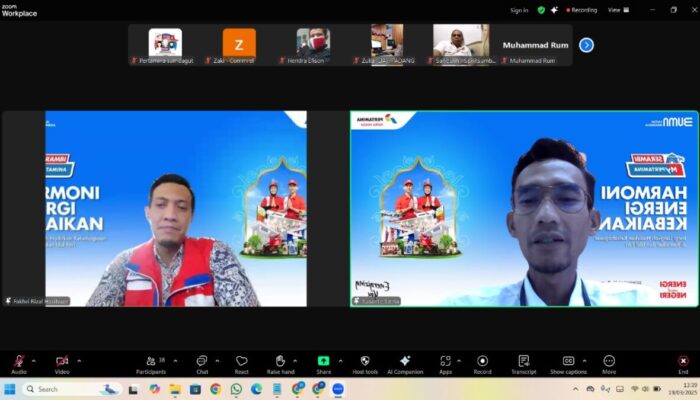Start screen sharing with the green Share button
The image size is (700, 400).
323,361
